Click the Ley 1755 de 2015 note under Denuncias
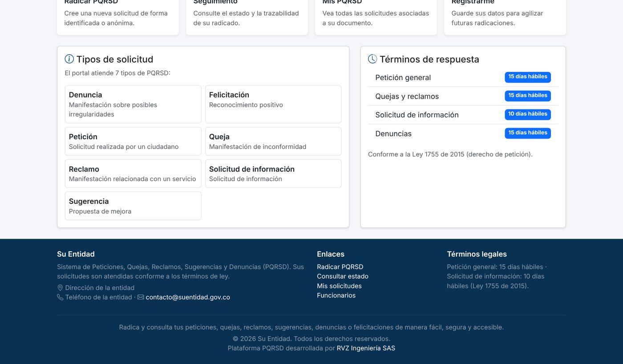 [x=450, y=155]
